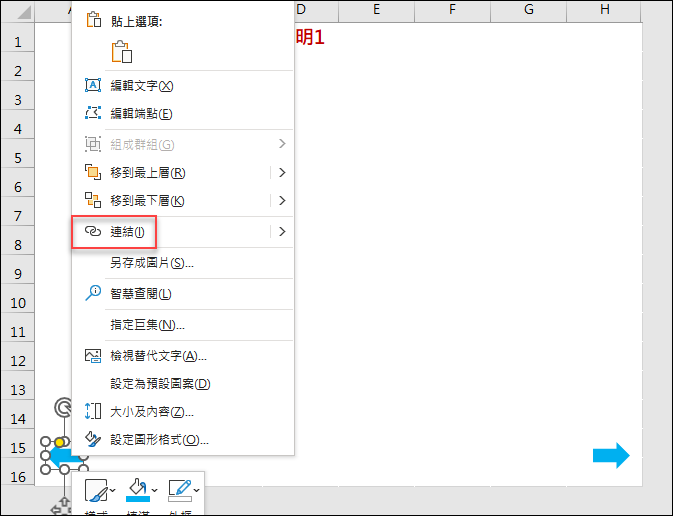Click the select-all corner triangle
The image size is (673, 516).
click(x=24, y=12)
